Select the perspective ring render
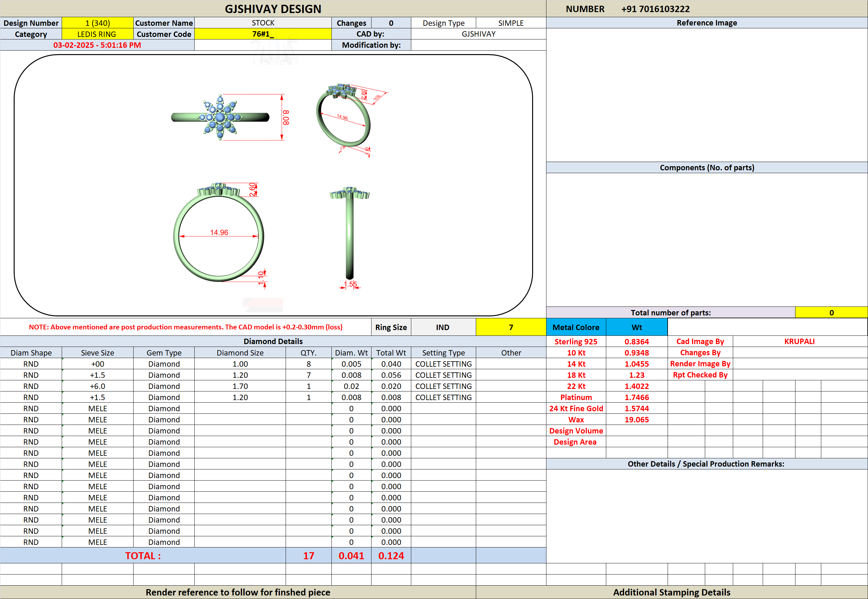868x599 pixels. 343,115
